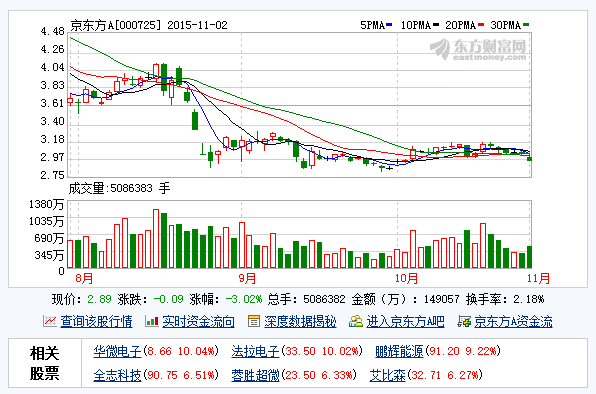The height and width of the screenshot is (394, 596).
Task: Select related stock 蓉胜超微
Action: (x=255, y=375)
